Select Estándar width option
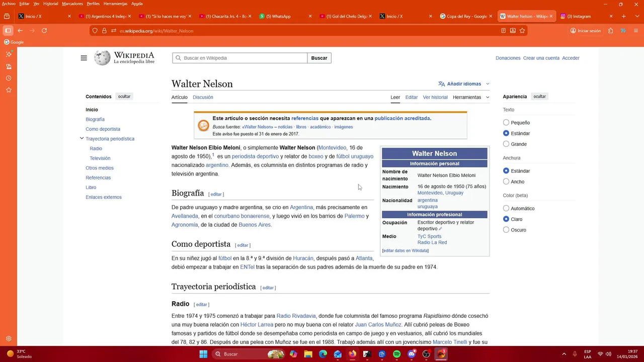The image size is (644, 362). [506, 171]
